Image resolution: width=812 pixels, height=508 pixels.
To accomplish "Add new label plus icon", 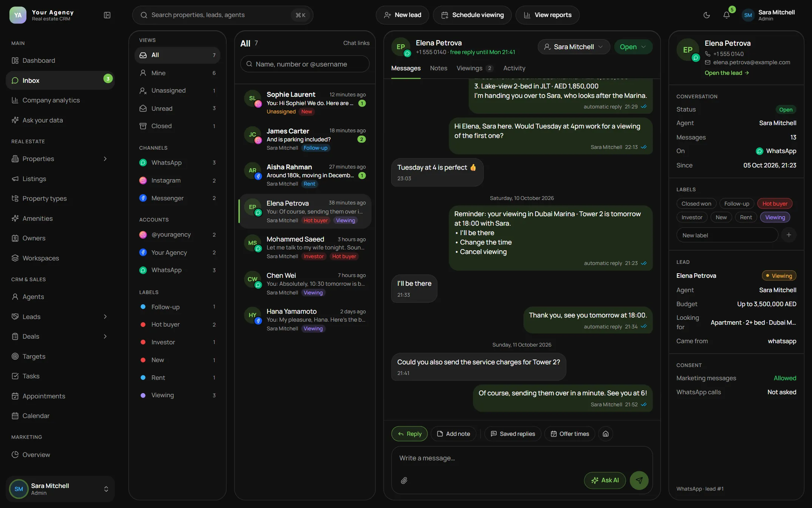I will tap(789, 235).
